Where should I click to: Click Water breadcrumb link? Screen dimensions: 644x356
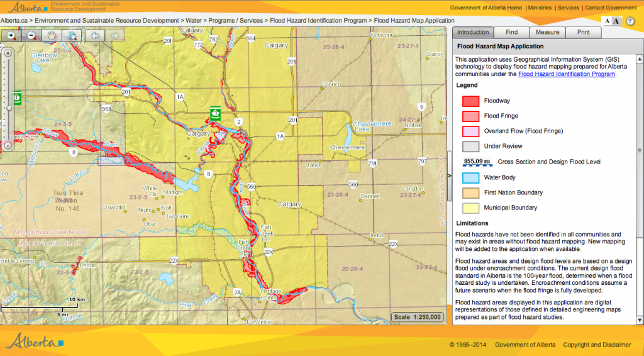point(194,21)
